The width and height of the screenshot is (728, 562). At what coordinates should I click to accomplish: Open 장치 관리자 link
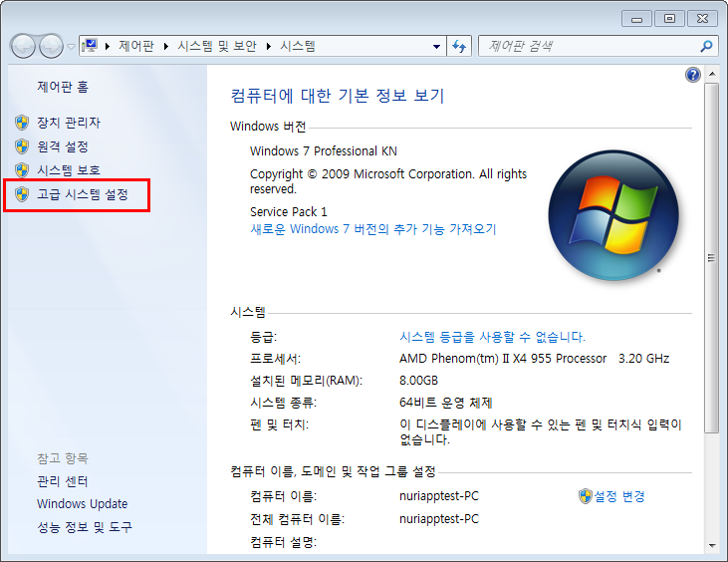click(x=69, y=123)
